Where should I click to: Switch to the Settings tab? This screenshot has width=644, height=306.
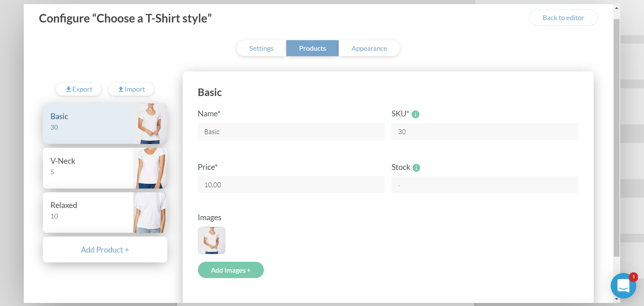pos(261,48)
